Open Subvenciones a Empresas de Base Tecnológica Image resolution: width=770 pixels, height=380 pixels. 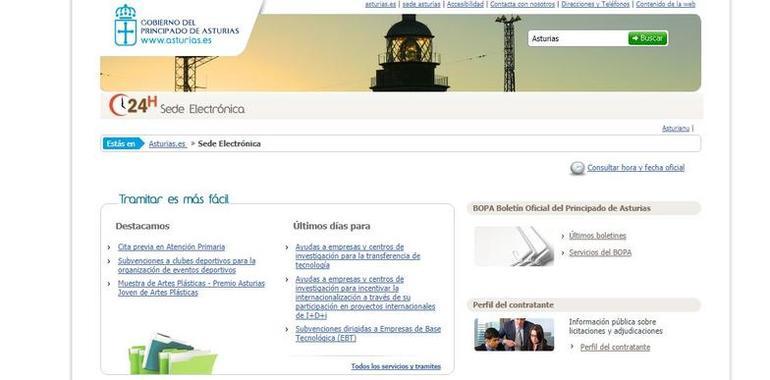coord(368,333)
